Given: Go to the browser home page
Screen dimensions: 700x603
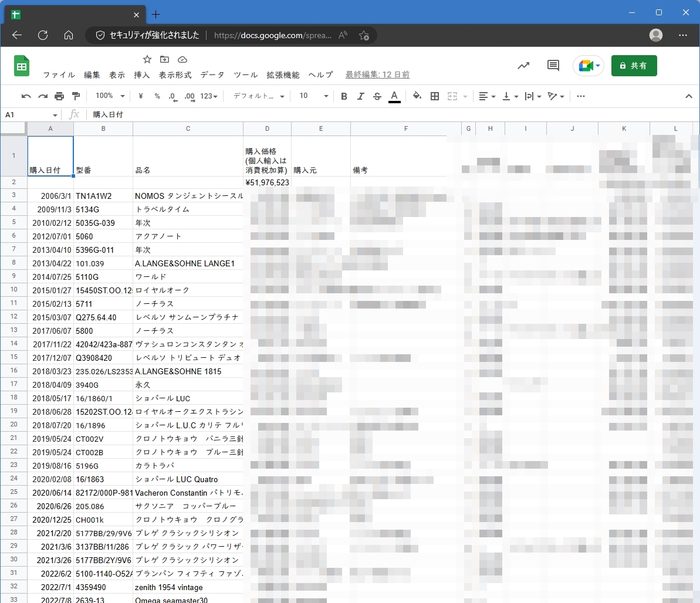Looking at the screenshot, I should coord(68,35).
